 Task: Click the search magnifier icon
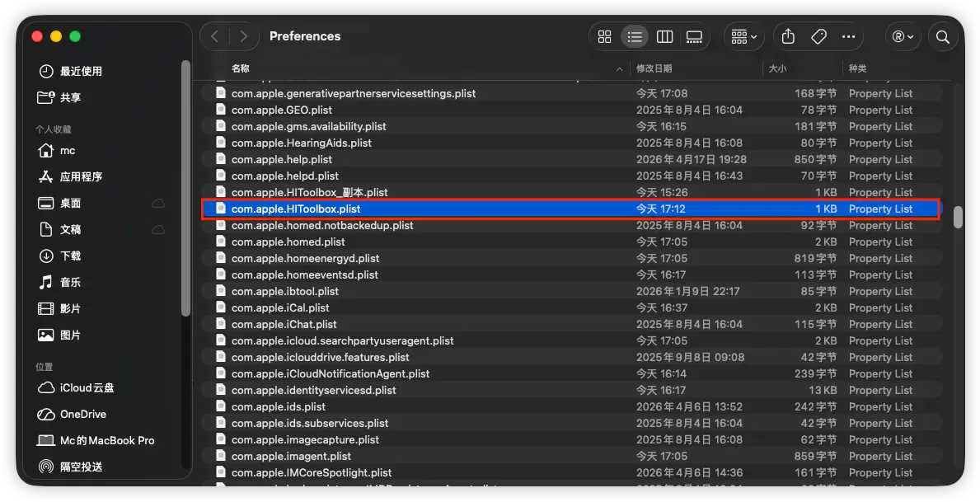(x=943, y=37)
